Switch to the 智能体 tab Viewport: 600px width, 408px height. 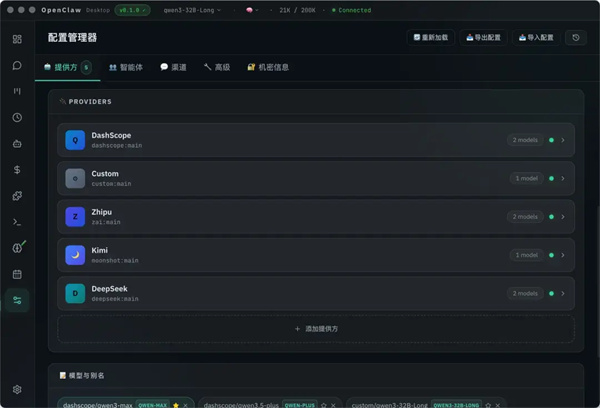[126, 68]
